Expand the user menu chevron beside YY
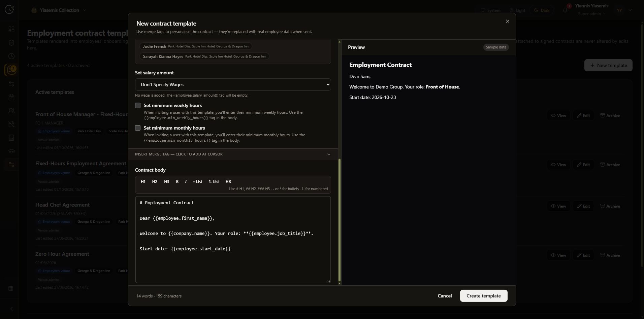The image size is (644, 319). click(x=630, y=10)
